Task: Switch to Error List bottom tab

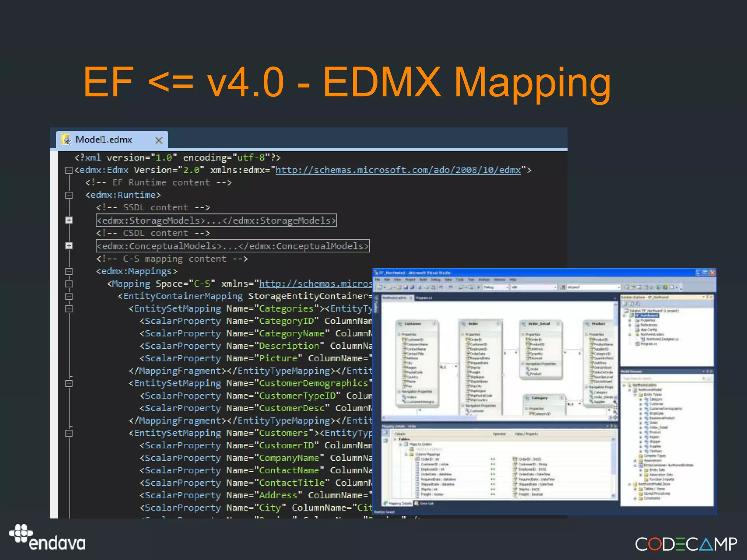Action: click(x=425, y=503)
